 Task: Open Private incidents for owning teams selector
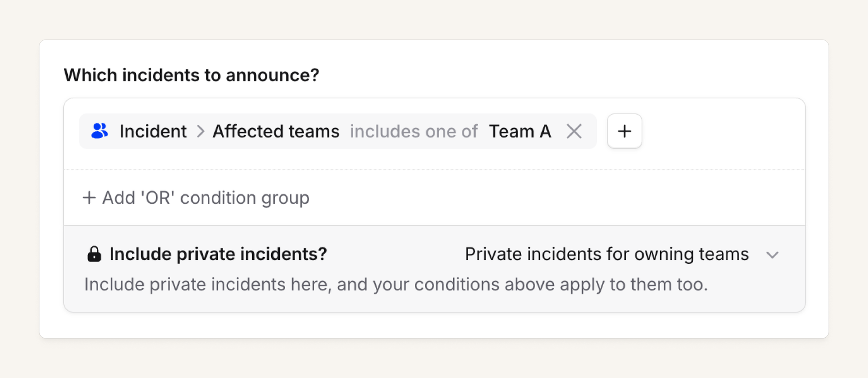pos(621,254)
